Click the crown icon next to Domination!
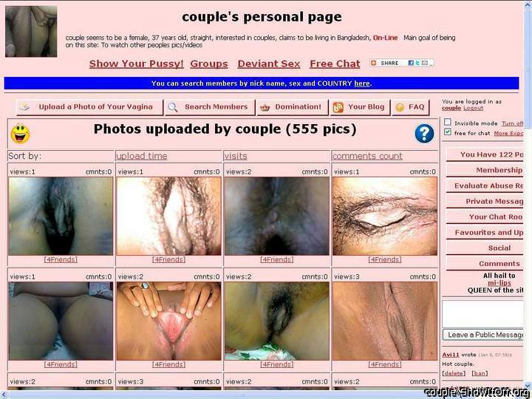 pyautogui.click(x=265, y=107)
